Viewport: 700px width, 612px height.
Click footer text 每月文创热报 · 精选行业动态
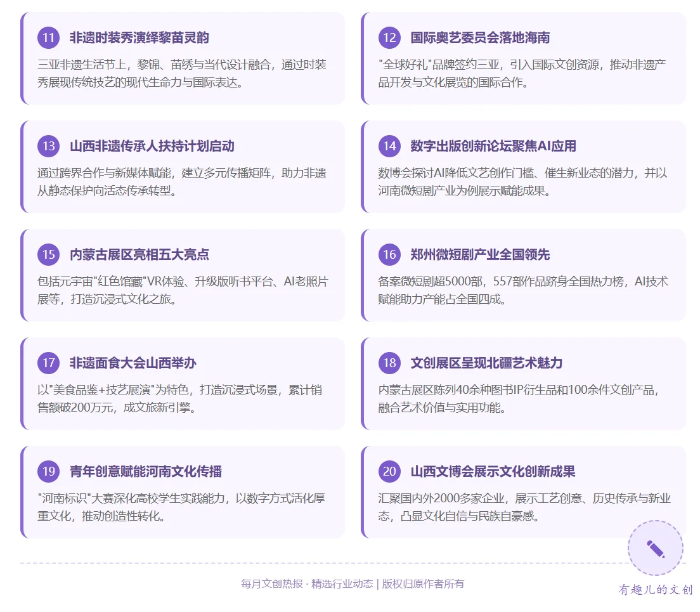[x=307, y=584]
